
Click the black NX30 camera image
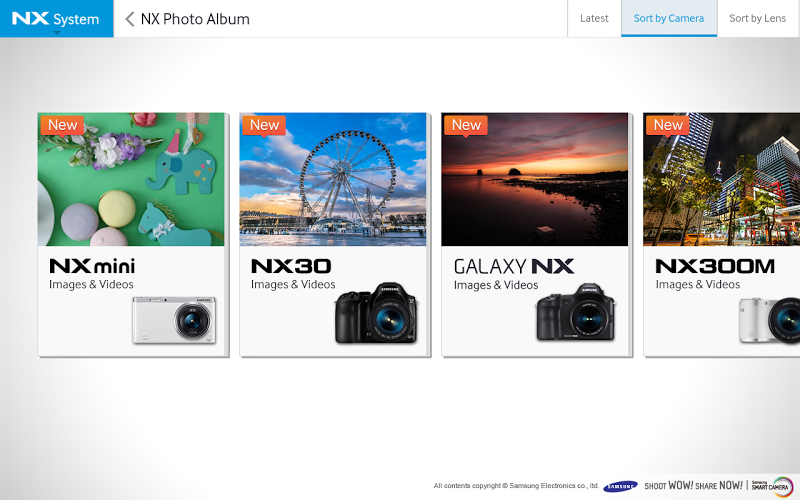click(376, 313)
